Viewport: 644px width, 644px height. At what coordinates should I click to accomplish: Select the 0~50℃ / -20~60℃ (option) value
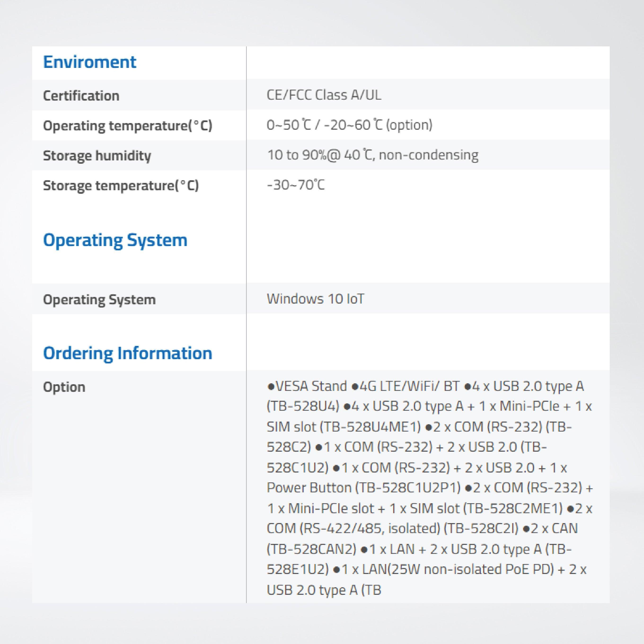(x=349, y=125)
